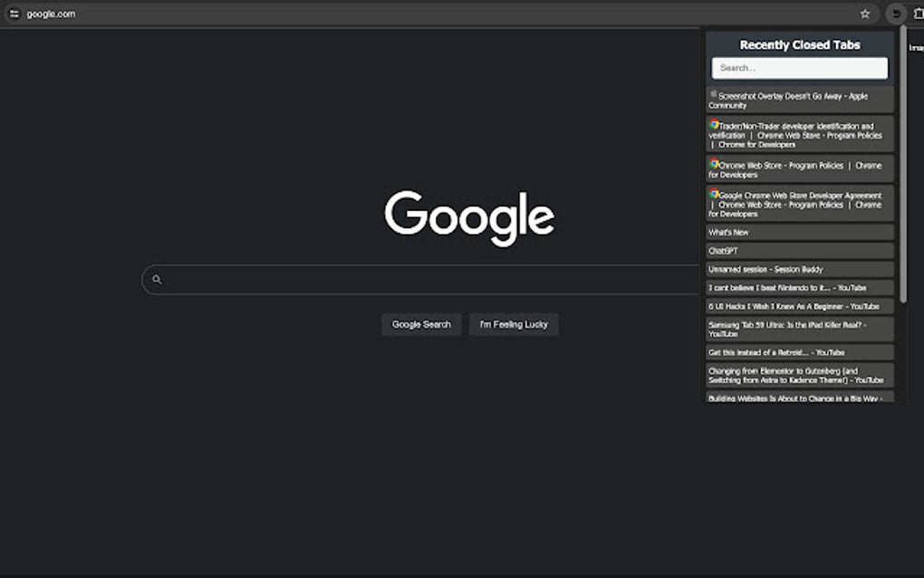Click the recently closed tabs extension icon
The width and height of the screenshot is (924, 578).
[895, 14]
